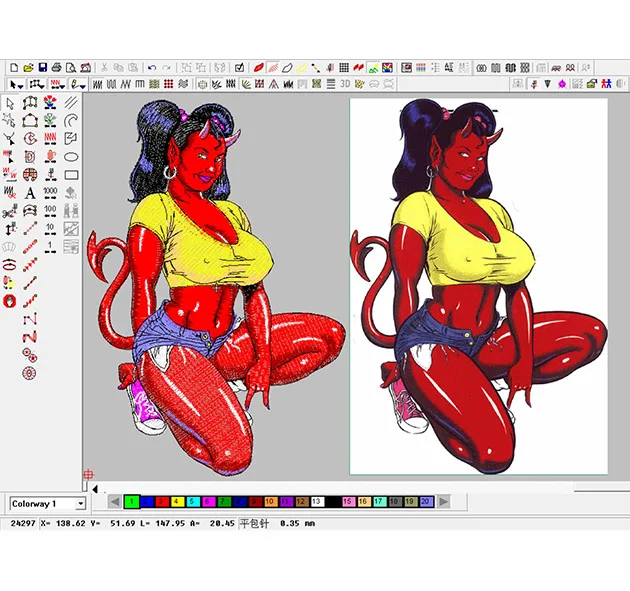Screen dimensions: 630x591
Task: Select white color swatch number 13
Action: [x=316, y=501]
